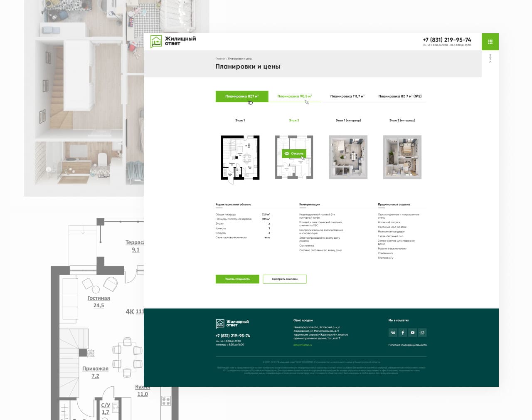Click the Главная breadcrumb link

pyautogui.click(x=220, y=59)
